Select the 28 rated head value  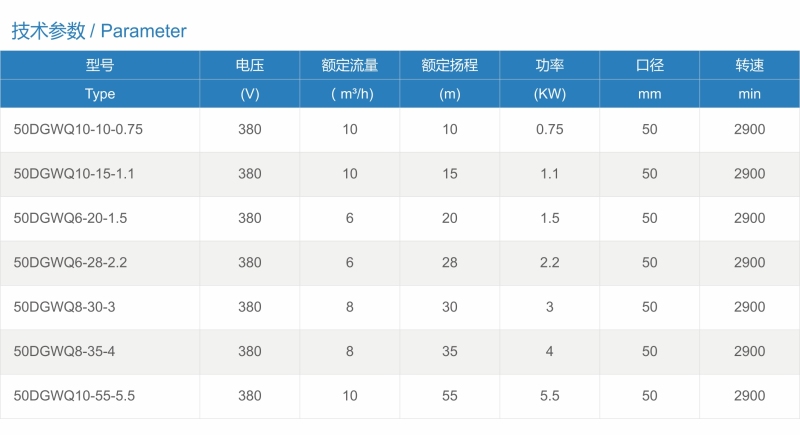(x=449, y=263)
